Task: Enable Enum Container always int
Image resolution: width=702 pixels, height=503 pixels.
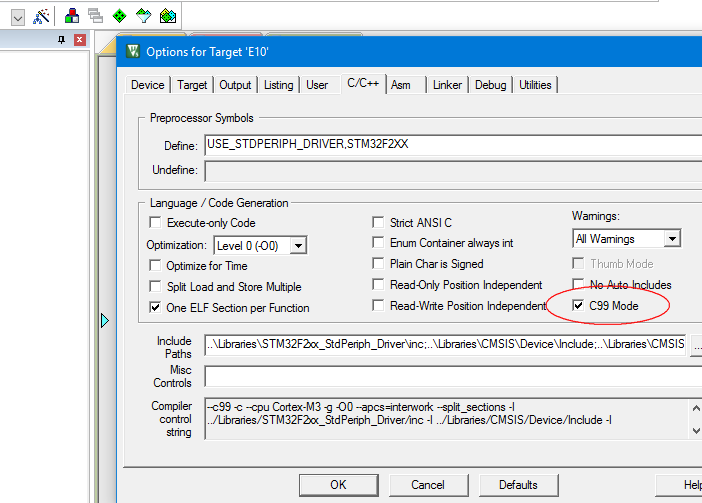Action: pyautogui.click(x=378, y=243)
